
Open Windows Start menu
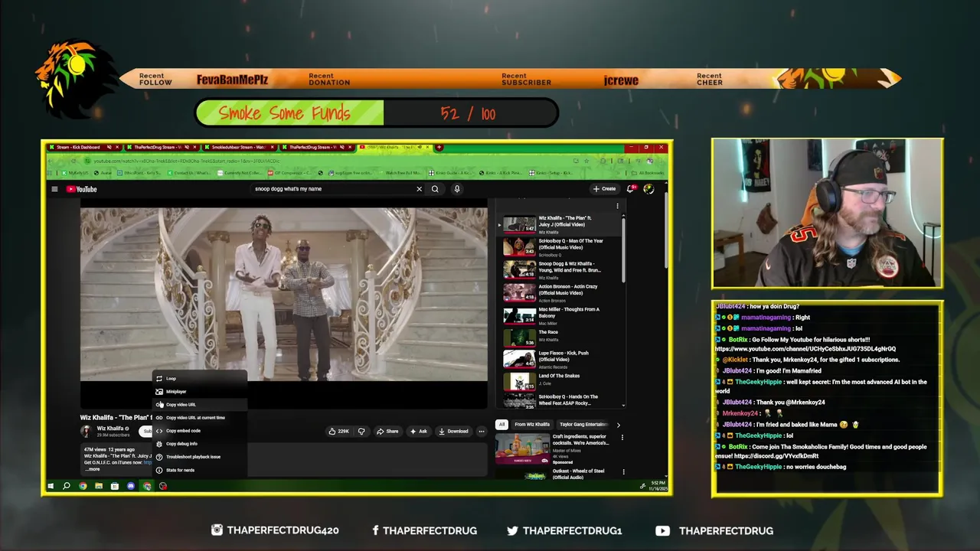[x=51, y=486]
